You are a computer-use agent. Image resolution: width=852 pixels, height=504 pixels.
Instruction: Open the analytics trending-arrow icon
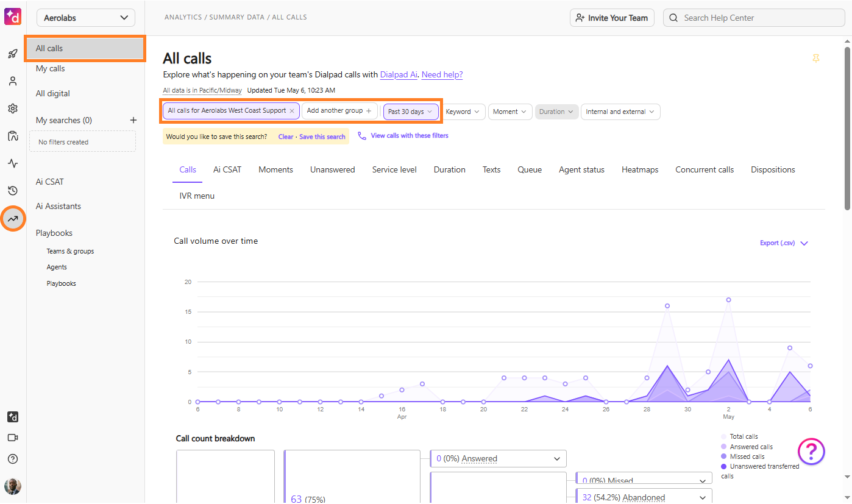[x=13, y=218]
